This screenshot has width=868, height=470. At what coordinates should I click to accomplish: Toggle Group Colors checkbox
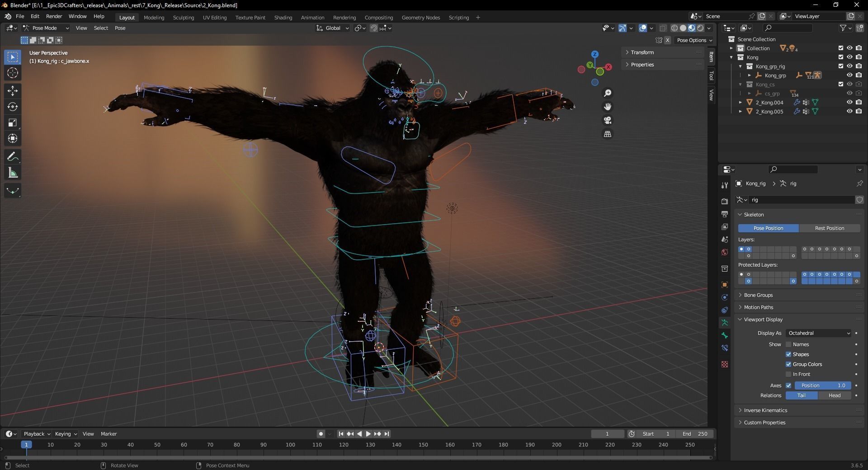(788, 364)
